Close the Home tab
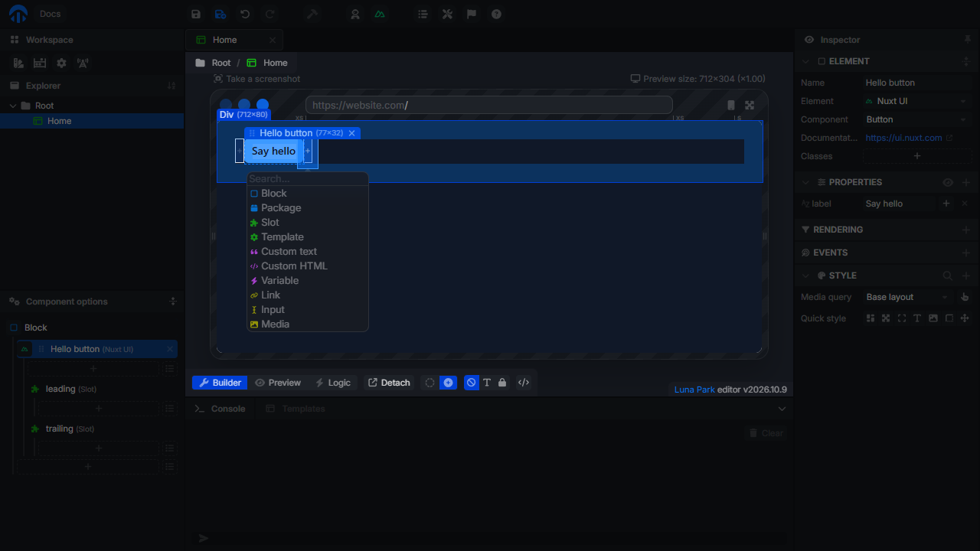Image resolution: width=980 pixels, height=551 pixels. 273,40
